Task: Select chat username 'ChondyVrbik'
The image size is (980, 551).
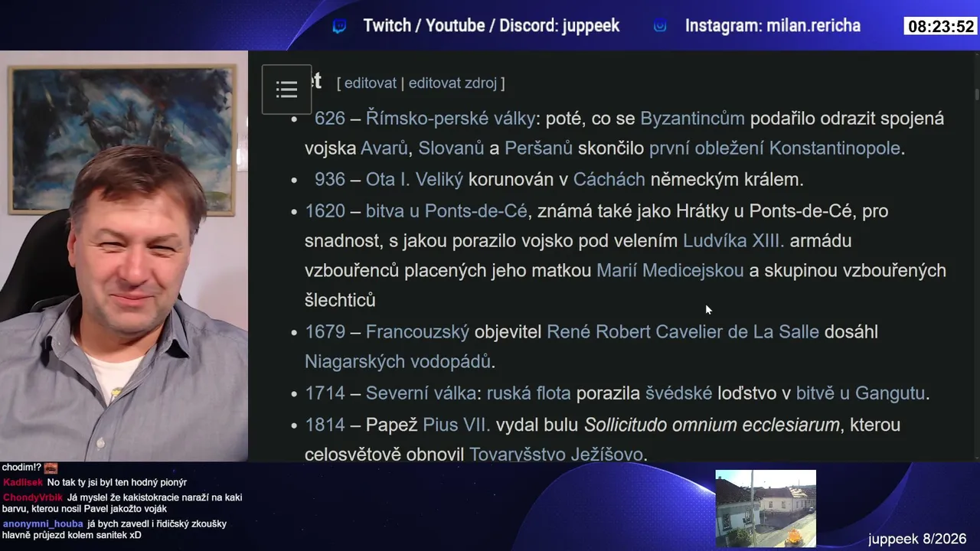Action: tap(33, 497)
